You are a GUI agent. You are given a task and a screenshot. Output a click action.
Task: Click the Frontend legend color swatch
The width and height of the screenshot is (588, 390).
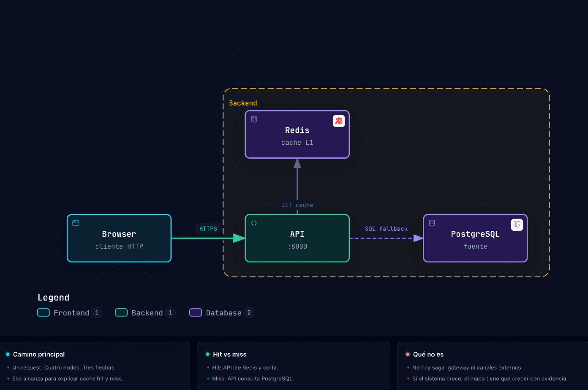(x=44, y=313)
